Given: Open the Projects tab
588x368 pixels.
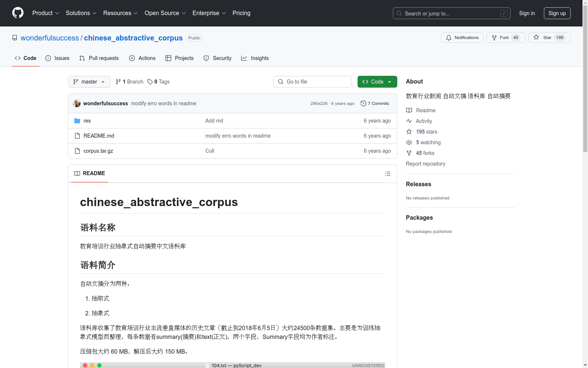Looking at the screenshot, I should coord(179,58).
